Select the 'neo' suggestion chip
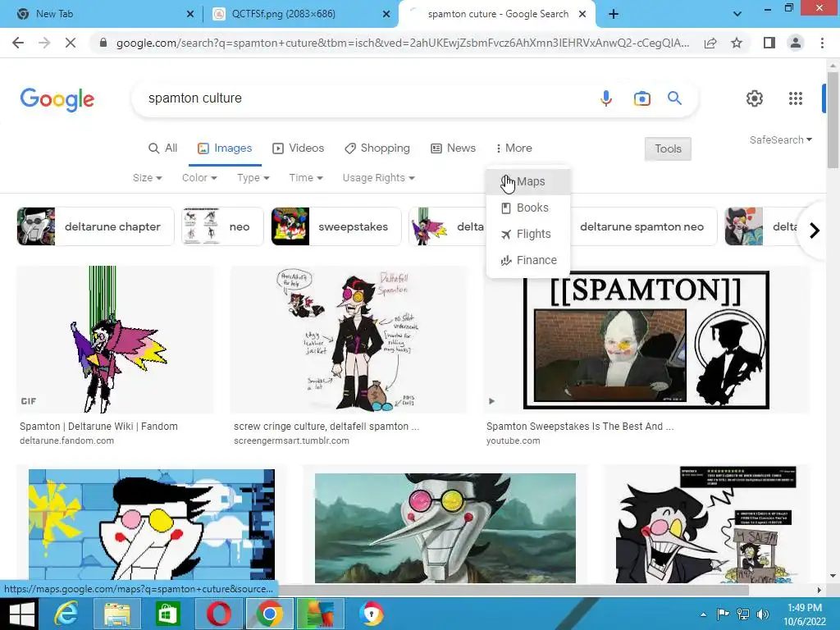This screenshot has height=630, width=840. pyautogui.click(x=222, y=226)
